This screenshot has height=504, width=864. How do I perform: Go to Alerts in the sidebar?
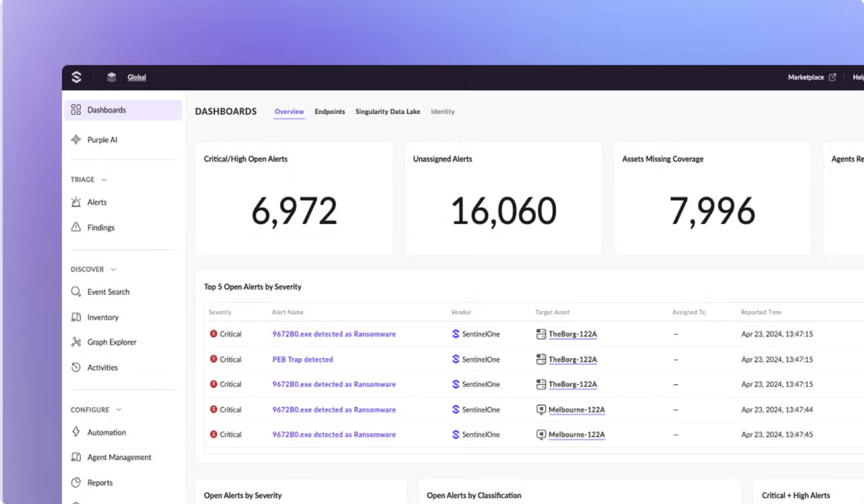pyautogui.click(x=97, y=202)
